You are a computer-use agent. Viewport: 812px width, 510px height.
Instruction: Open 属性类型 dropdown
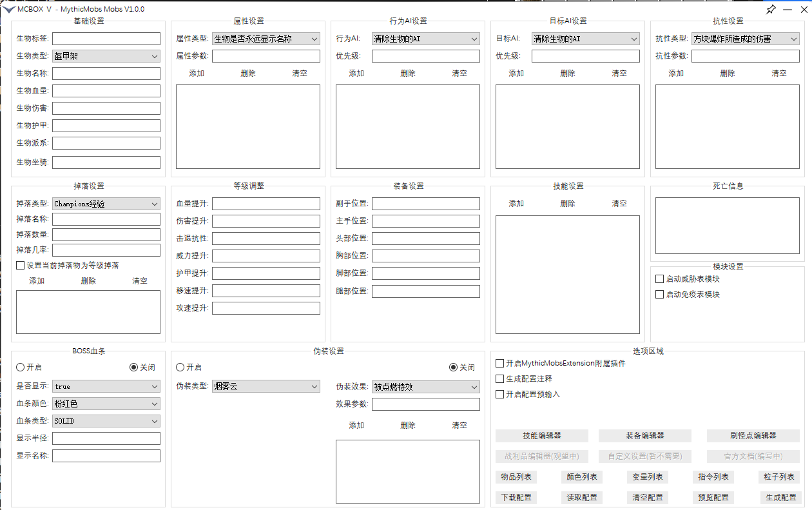[x=266, y=39]
